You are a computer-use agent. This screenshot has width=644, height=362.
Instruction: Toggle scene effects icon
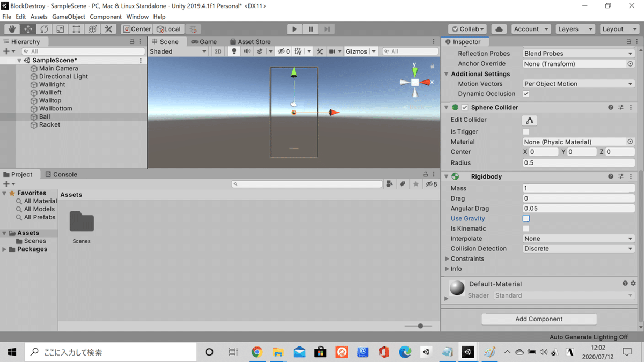pyautogui.click(x=260, y=51)
